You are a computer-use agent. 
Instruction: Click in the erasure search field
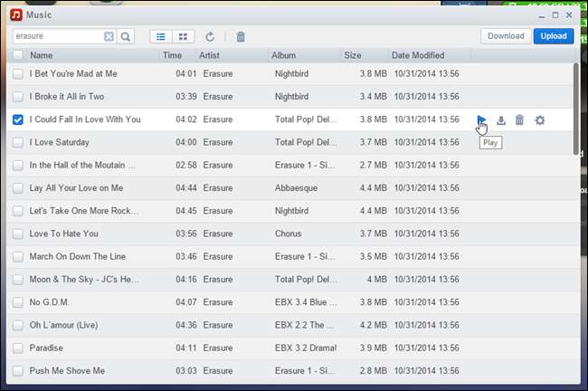[x=58, y=36]
